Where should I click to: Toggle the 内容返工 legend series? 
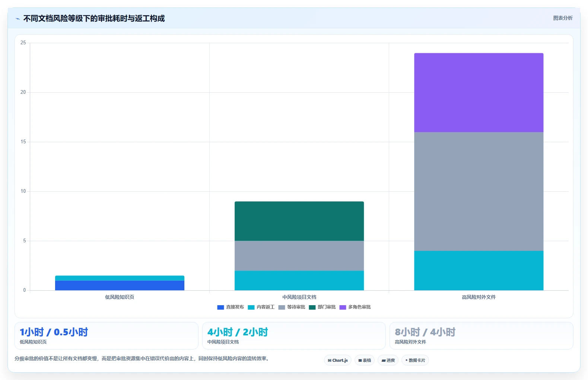pyautogui.click(x=261, y=307)
